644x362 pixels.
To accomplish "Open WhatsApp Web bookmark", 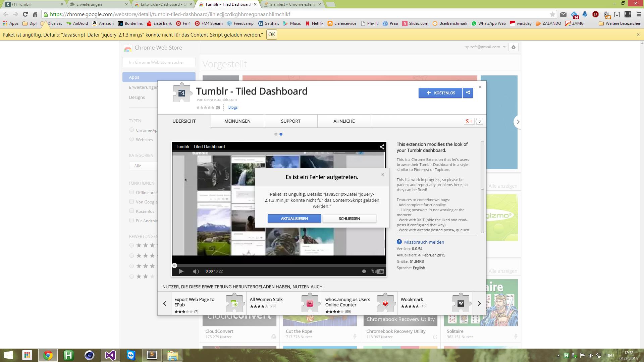I will click(x=488, y=23).
